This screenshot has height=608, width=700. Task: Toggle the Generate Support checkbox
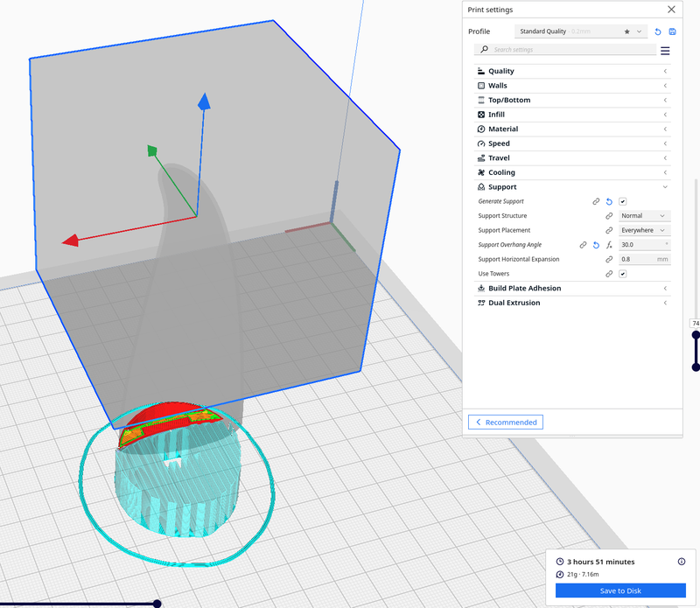[623, 201]
